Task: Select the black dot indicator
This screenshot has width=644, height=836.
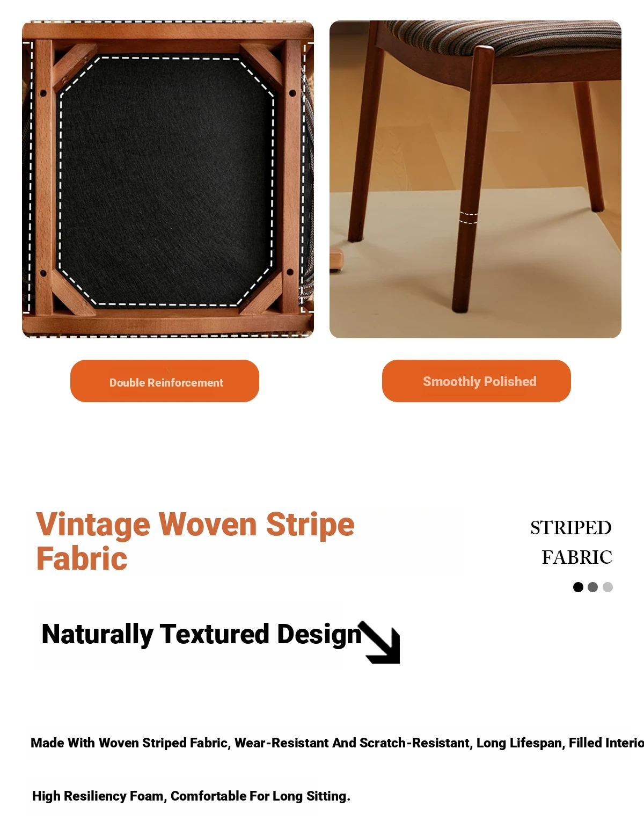Action: click(578, 587)
